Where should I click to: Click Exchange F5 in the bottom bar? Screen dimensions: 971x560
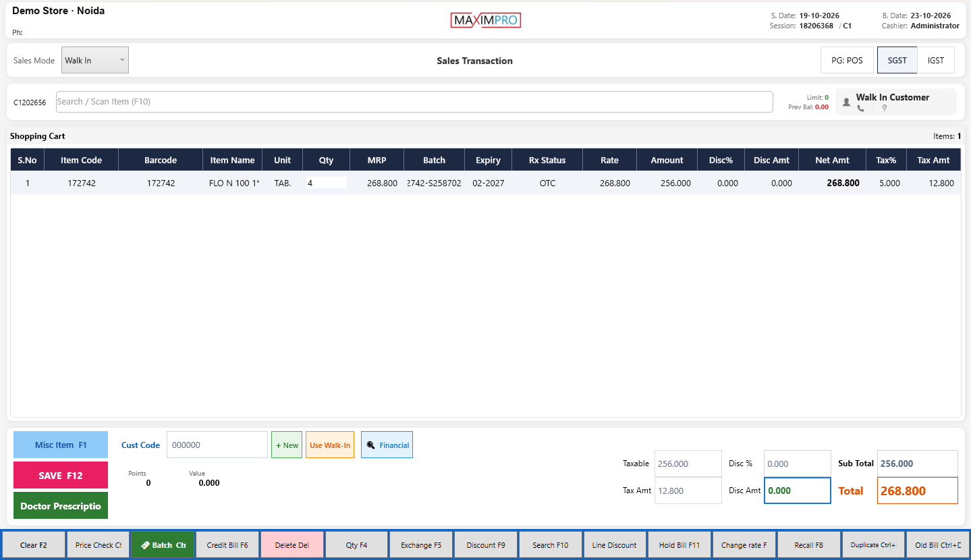[x=421, y=545]
